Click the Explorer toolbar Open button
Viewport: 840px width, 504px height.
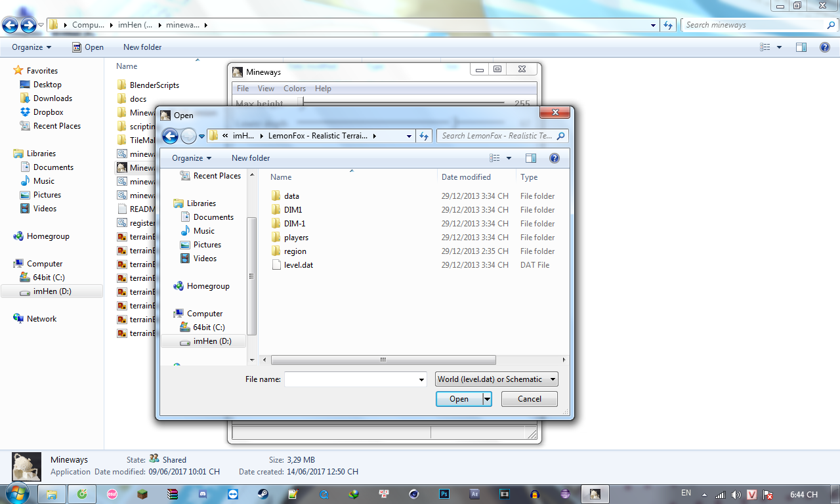pyautogui.click(x=88, y=47)
